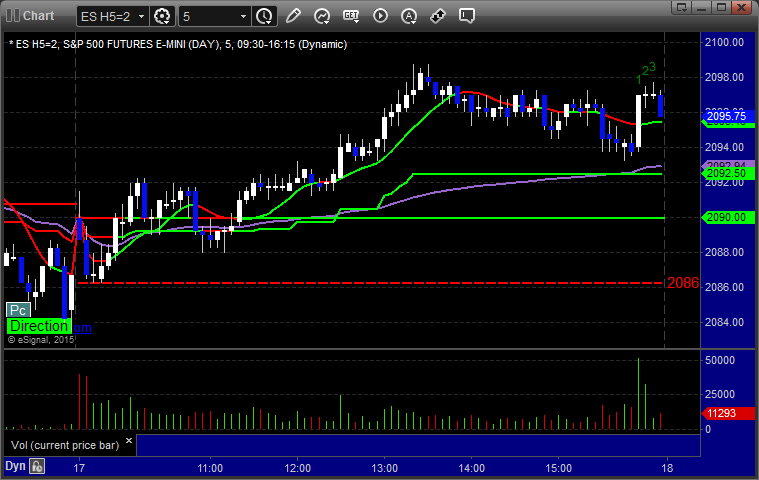The image size is (759, 480).
Task: Open the time template clock icon
Action: [264, 16]
